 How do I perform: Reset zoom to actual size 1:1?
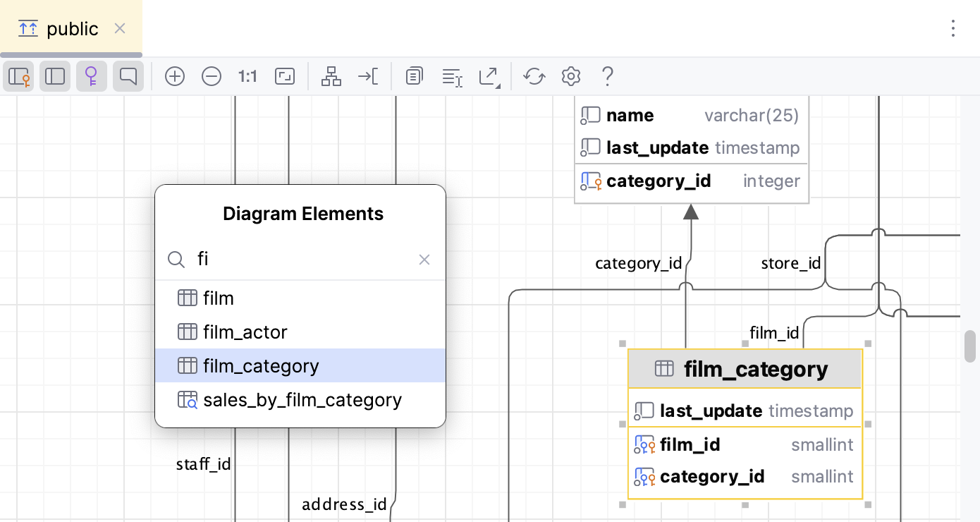coord(247,76)
